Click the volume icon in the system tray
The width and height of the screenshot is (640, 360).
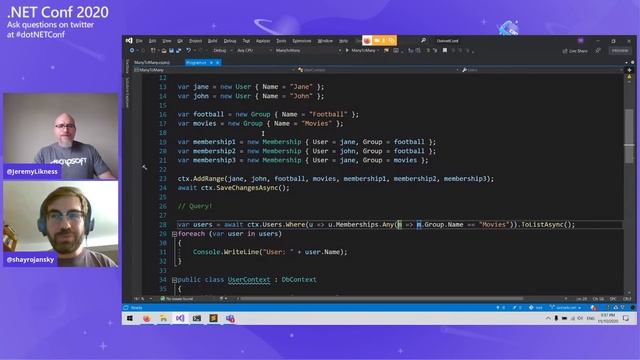tap(580, 318)
